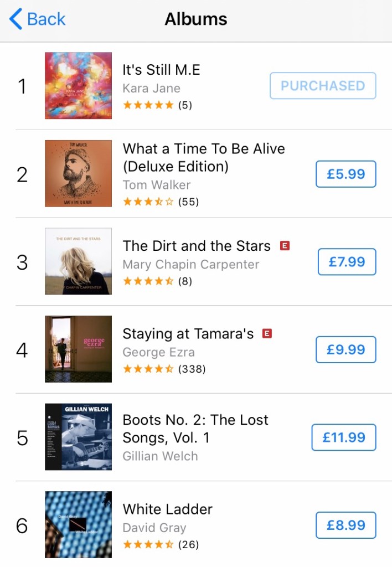
Task: Open the White Ladder album title
Action: pyautogui.click(x=167, y=509)
